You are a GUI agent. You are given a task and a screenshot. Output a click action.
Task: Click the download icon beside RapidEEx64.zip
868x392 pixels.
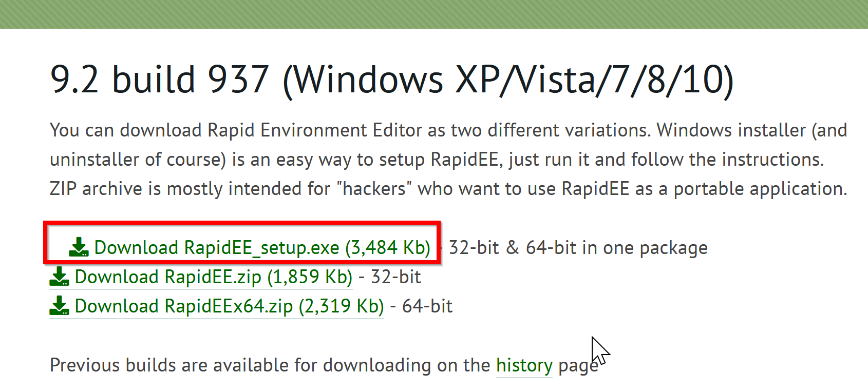click(x=59, y=306)
